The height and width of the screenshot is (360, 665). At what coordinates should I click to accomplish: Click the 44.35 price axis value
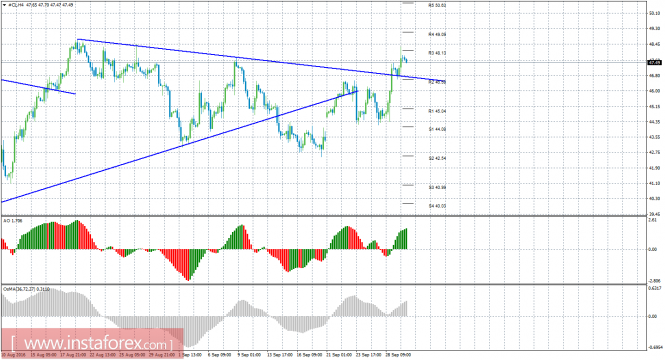click(654, 122)
